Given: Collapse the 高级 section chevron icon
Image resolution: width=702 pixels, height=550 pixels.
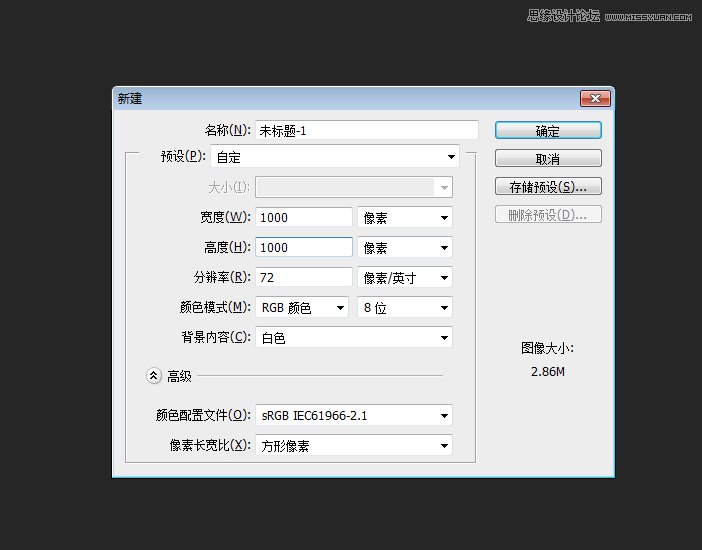Looking at the screenshot, I should (x=154, y=376).
